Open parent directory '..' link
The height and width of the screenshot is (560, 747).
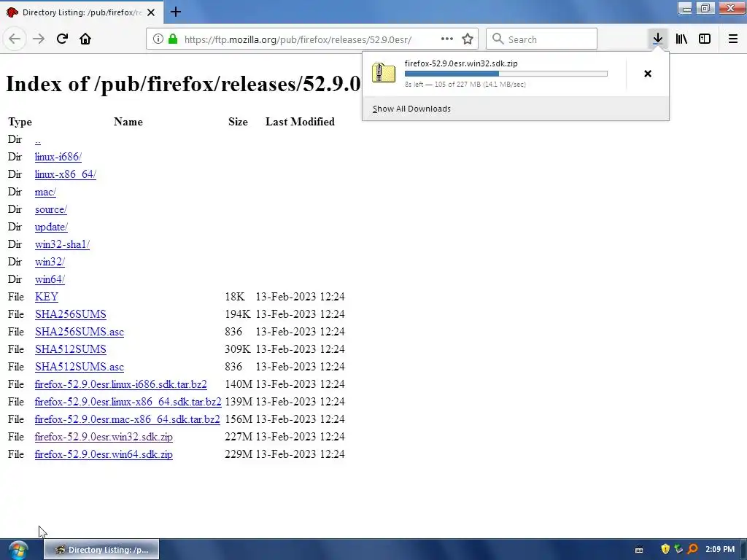click(x=38, y=140)
